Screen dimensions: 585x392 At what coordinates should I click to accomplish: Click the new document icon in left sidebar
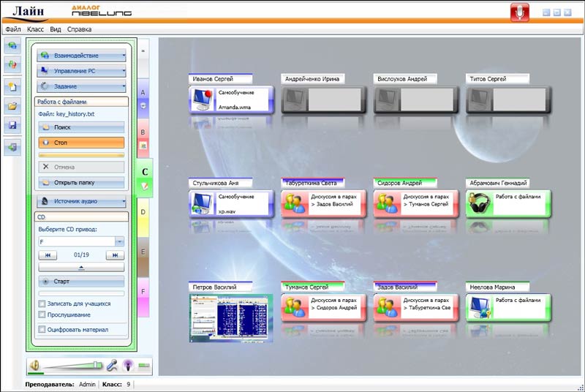point(12,86)
